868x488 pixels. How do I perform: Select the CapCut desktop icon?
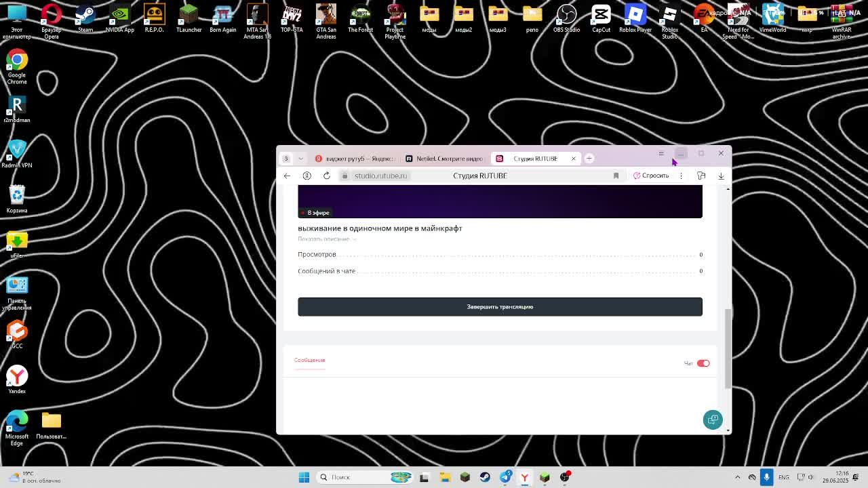[601, 18]
